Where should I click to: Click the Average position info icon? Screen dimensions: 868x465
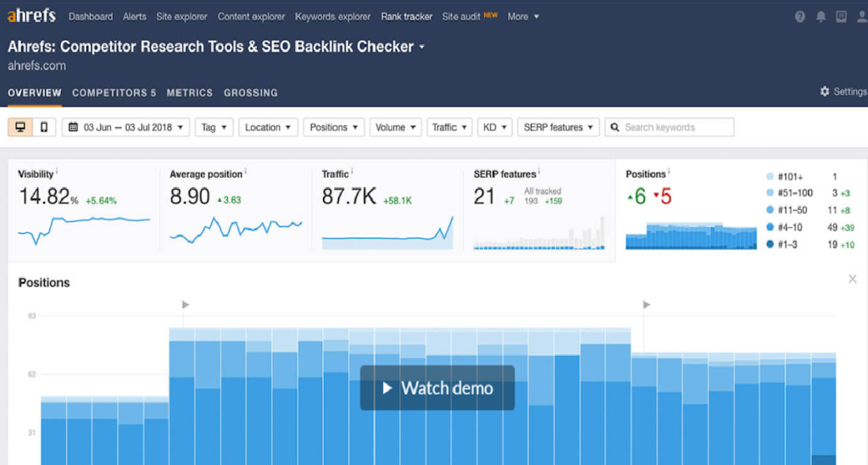pyautogui.click(x=246, y=171)
